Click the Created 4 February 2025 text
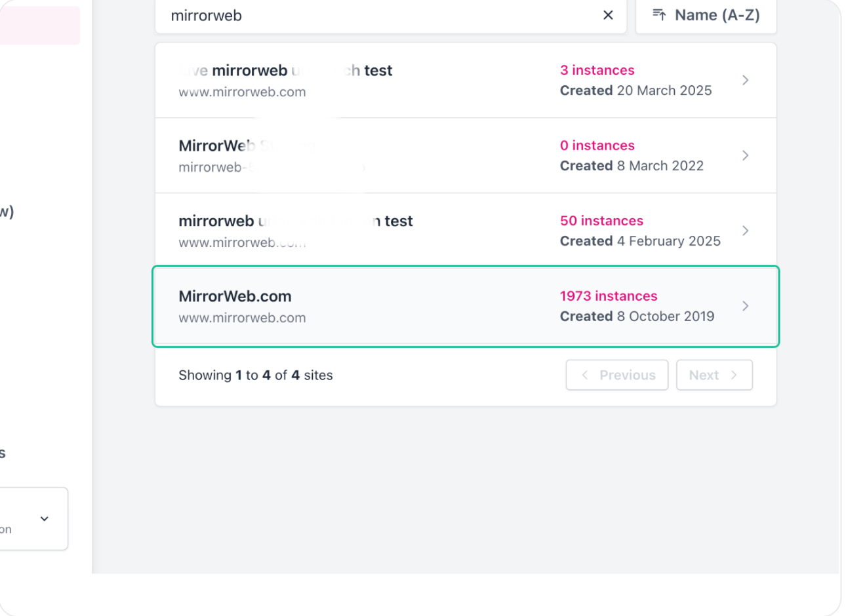846x616 pixels. click(640, 241)
